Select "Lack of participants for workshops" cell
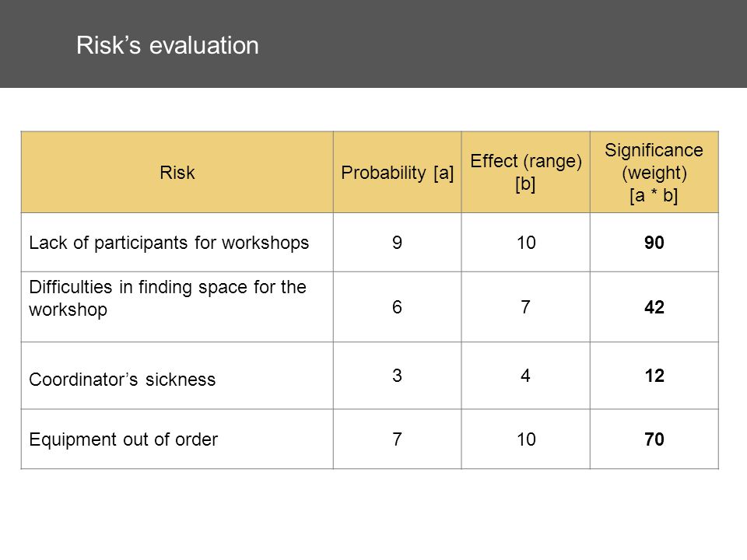The width and height of the screenshot is (747, 560). [x=177, y=243]
